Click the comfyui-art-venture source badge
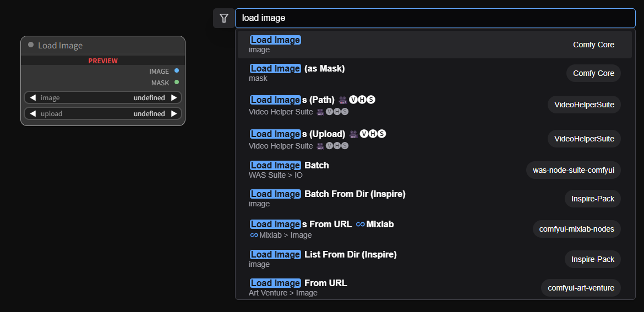This screenshot has width=644, height=312. 581,287
